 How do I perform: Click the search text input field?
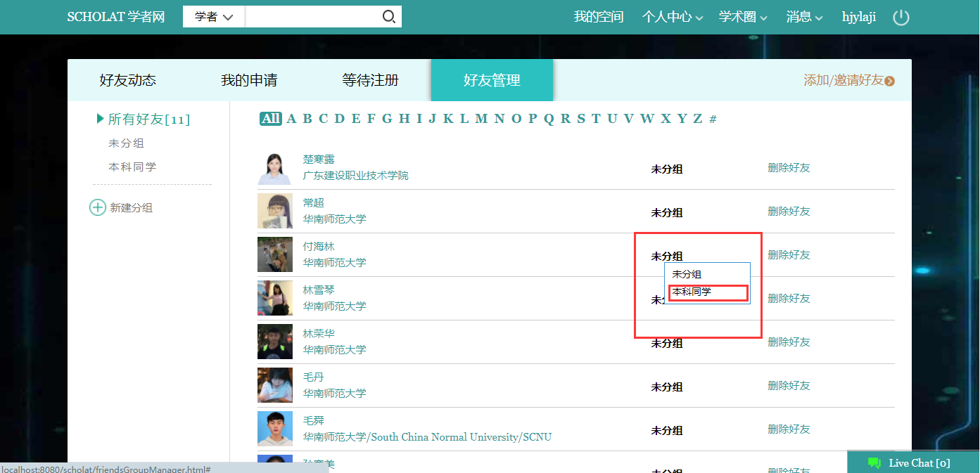pos(312,17)
